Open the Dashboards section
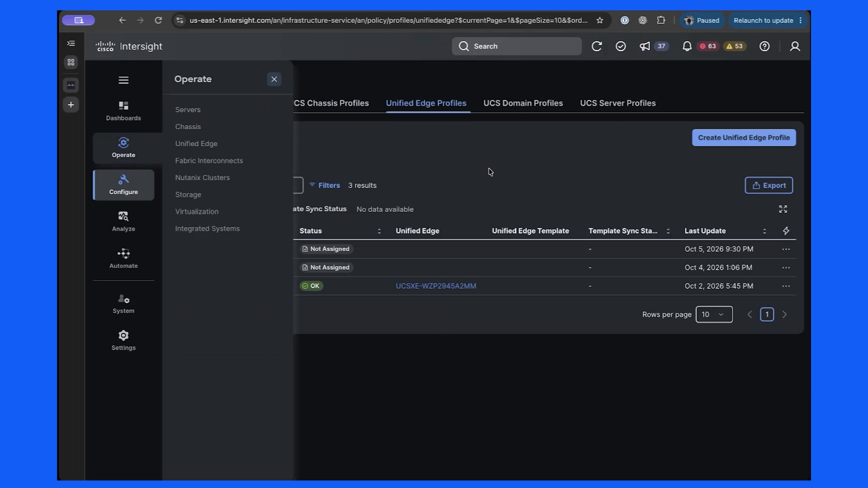 click(x=123, y=111)
